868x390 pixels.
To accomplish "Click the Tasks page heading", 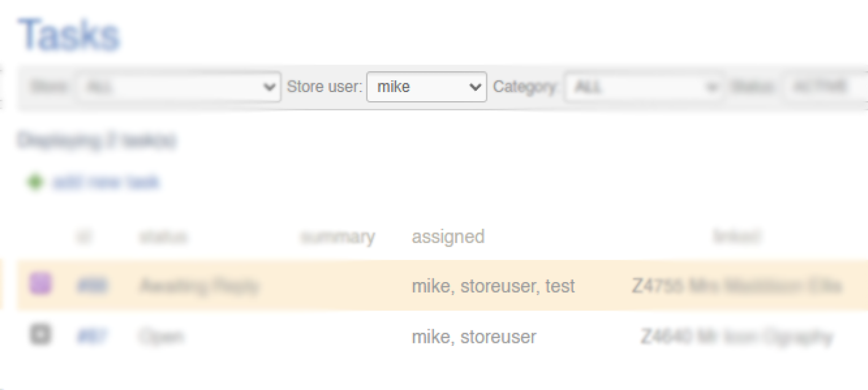I will [x=69, y=35].
